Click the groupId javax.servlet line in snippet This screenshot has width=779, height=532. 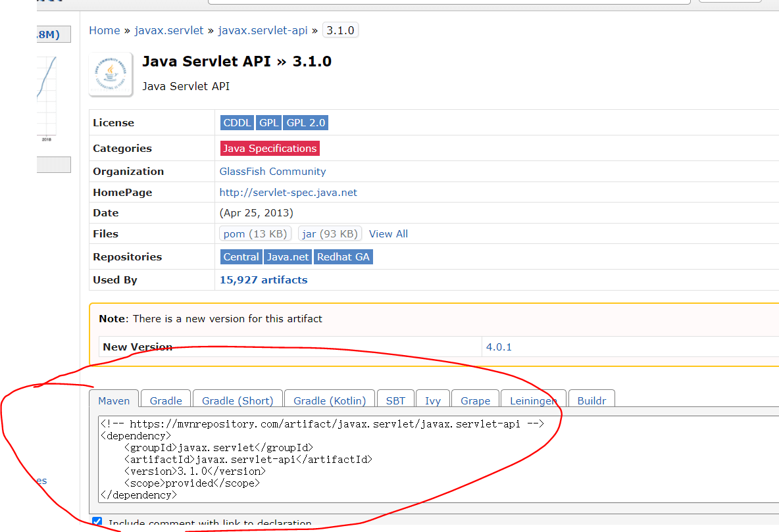219,448
